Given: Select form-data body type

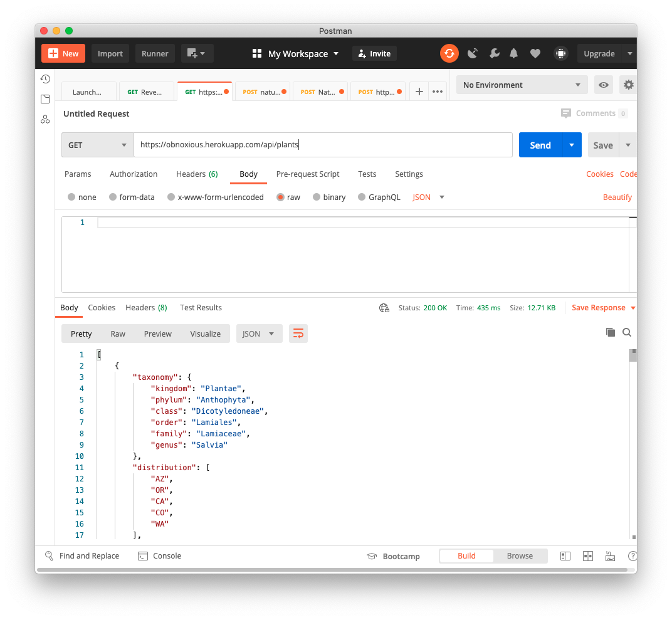Looking at the screenshot, I should tap(113, 197).
